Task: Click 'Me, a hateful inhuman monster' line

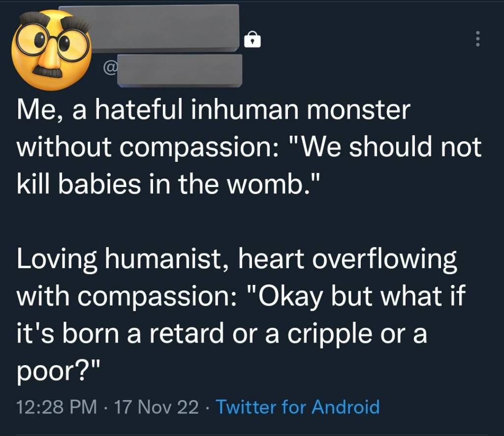Action: [x=213, y=111]
